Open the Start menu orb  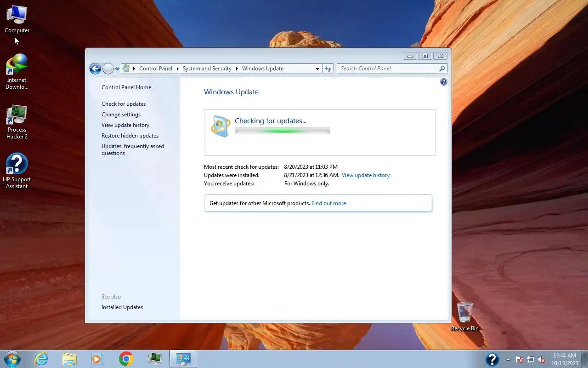point(12,359)
